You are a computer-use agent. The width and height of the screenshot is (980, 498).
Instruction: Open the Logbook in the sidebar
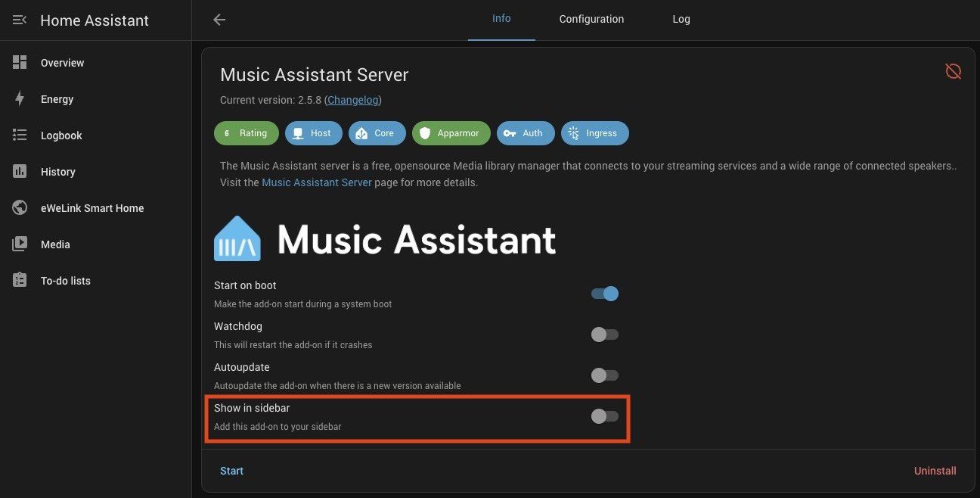[x=95, y=135]
